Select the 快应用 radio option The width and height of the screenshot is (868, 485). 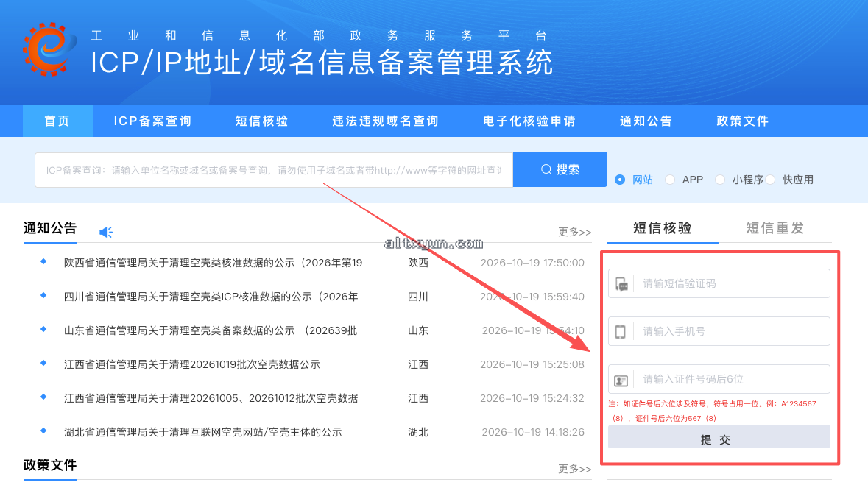tap(770, 180)
